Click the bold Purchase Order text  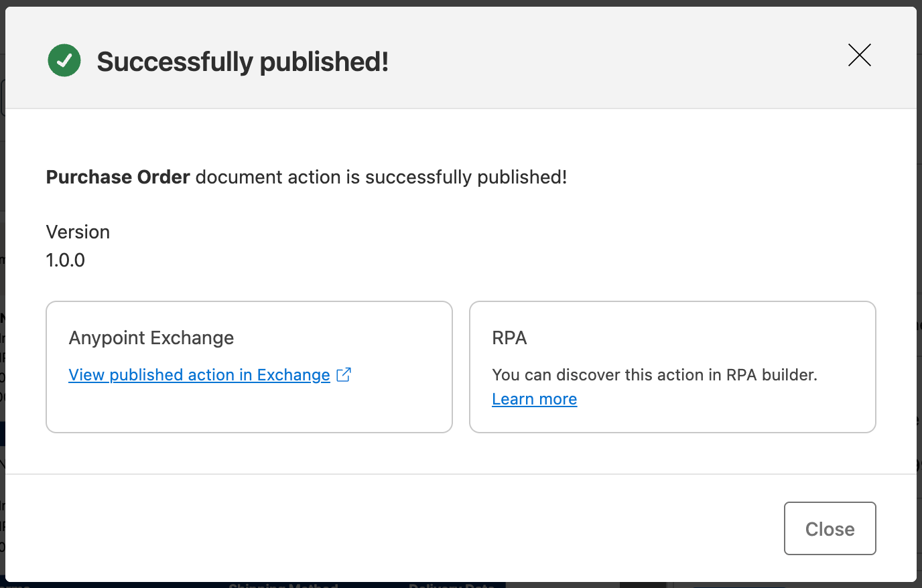pos(117,177)
